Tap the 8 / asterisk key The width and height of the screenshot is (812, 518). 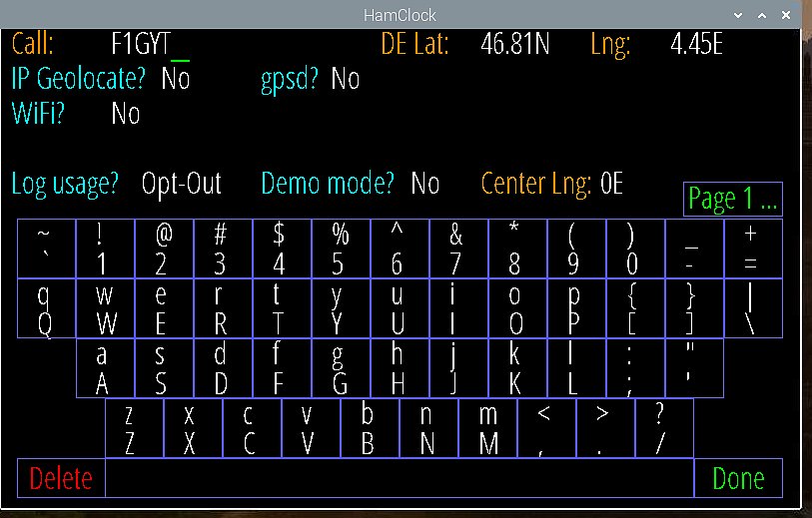[517, 249]
